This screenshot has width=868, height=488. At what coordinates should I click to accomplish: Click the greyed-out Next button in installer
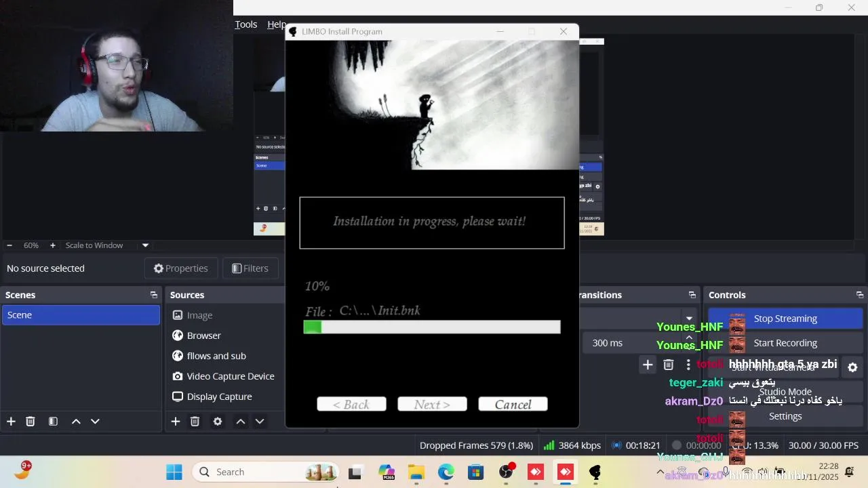pyautogui.click(x=432, y=405)
